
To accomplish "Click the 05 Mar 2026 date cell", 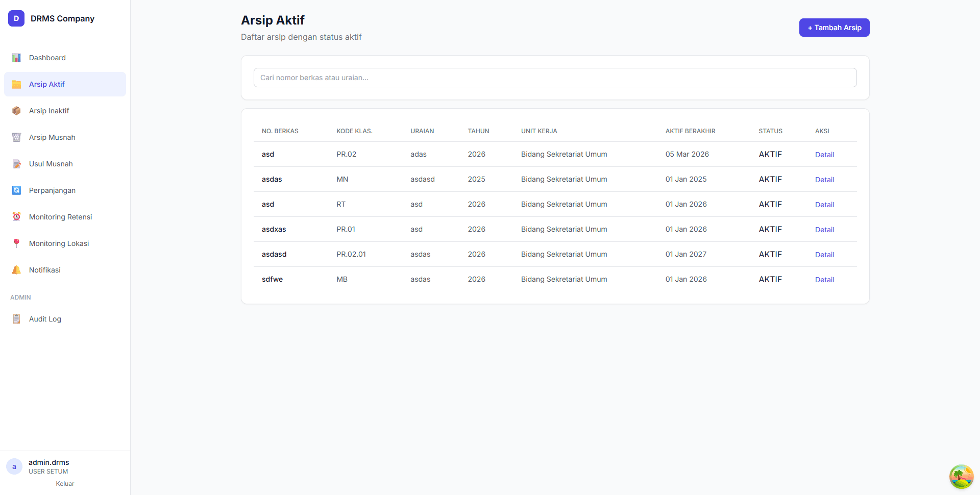I will (x=687, y=154).
